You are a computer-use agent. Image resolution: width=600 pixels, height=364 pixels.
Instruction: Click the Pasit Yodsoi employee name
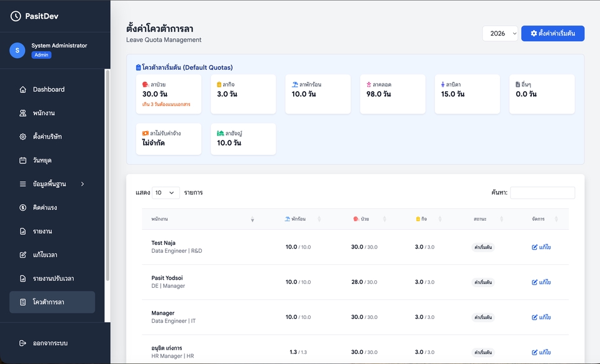pos(167,278)
